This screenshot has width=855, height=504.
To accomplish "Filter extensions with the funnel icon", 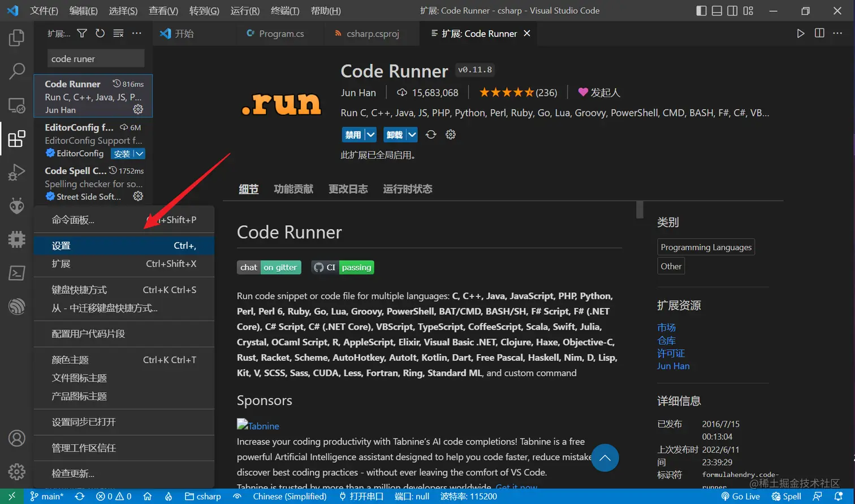I will pyautogui.click(x=82, y=33).
